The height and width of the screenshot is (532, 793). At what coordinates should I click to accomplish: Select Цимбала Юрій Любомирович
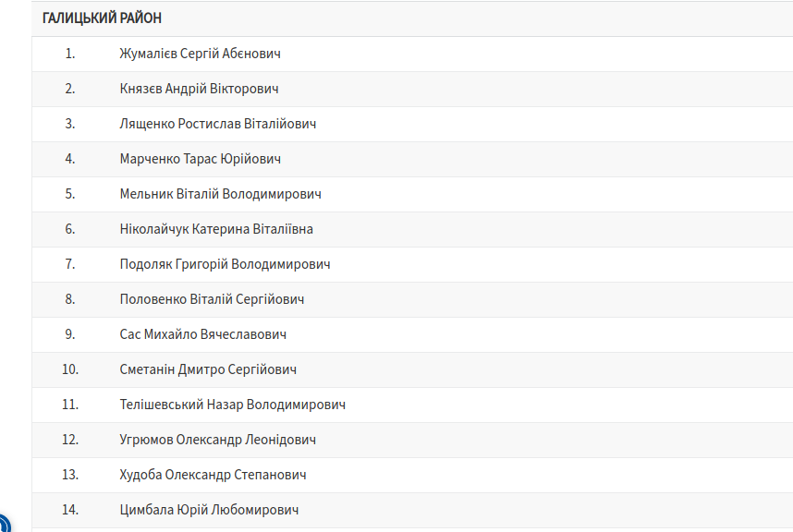[209, 510]
